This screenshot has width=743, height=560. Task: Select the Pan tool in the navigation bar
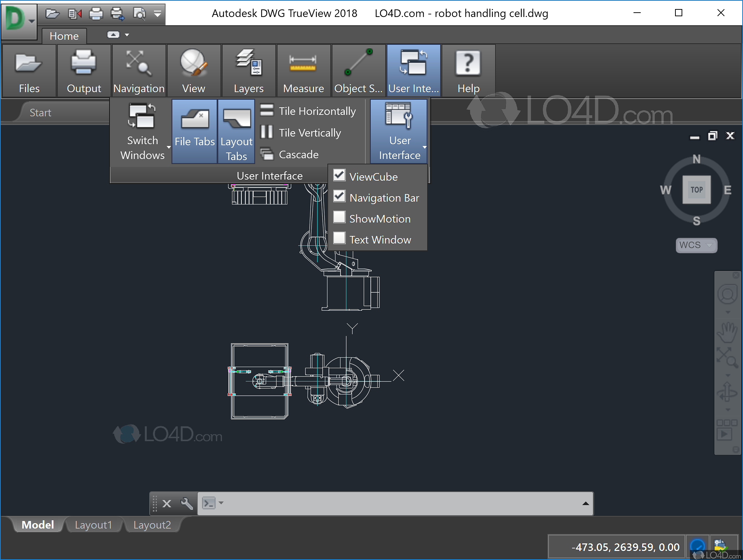point(728,332)
